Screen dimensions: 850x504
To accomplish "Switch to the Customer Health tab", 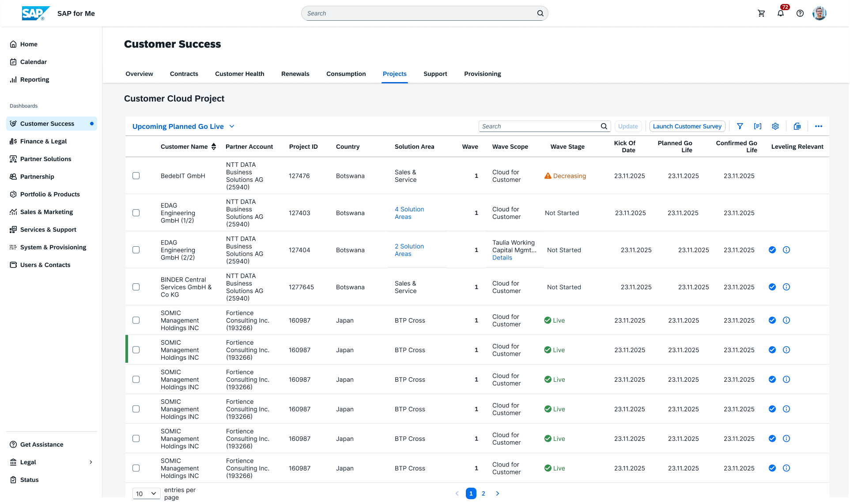I will tap(240, 74).
